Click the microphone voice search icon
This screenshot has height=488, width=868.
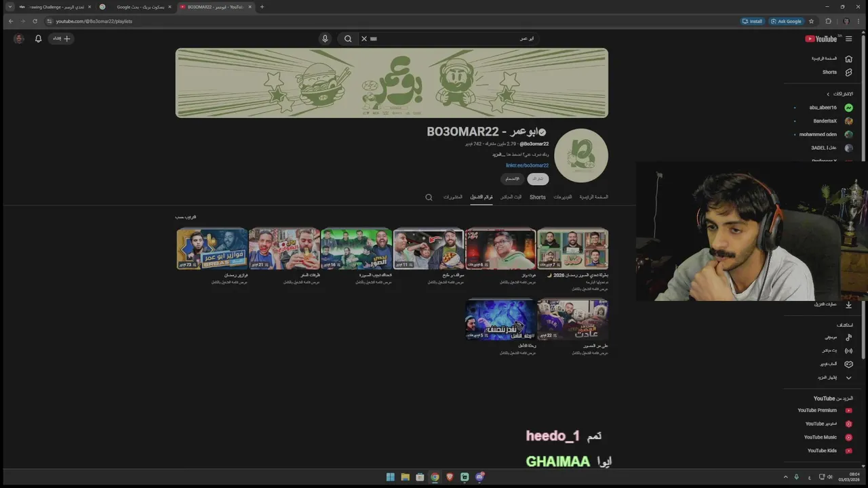tap(325, 39)
